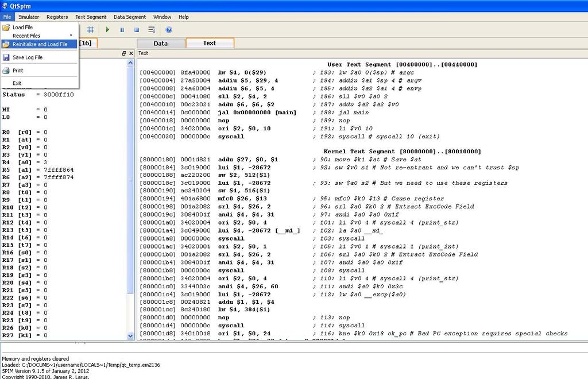The height and width of the screenshot is (379, 588).
Task: Choose Load File from the File menu
Action: coord(40,28)
